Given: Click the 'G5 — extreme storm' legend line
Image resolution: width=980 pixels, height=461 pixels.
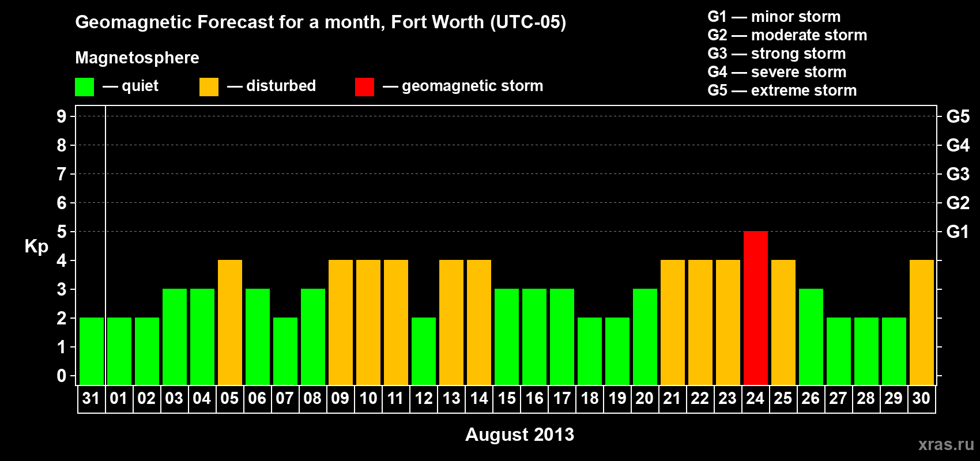Looking at the screenshot, I should (782, 90).
